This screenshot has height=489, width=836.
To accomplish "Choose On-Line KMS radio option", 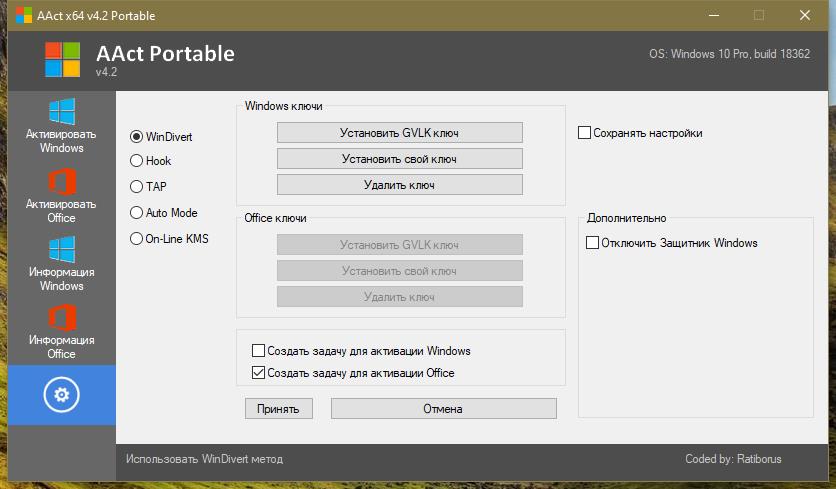I will pyautogui.click(x=136, y=238).
